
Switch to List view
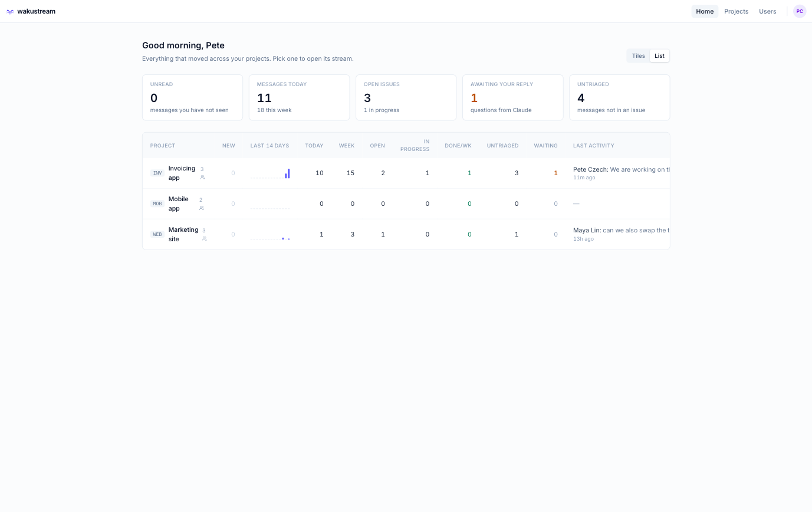[659, 56]
